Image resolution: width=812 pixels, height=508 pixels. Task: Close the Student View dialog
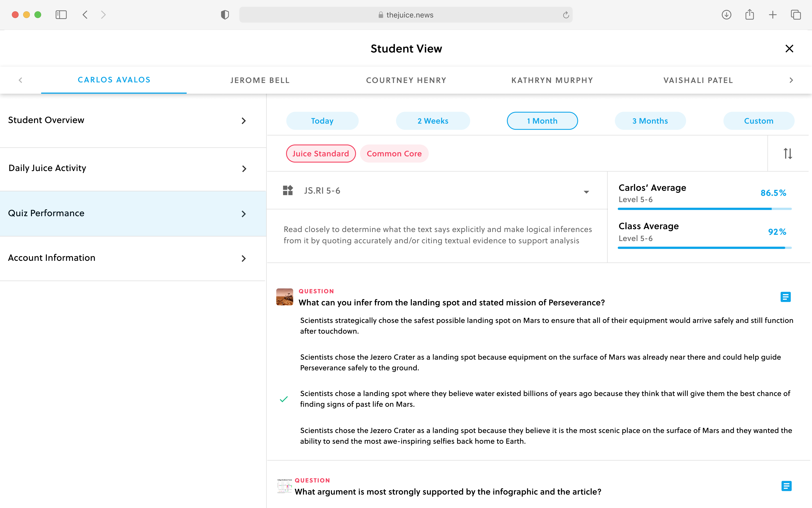point(789,49)
